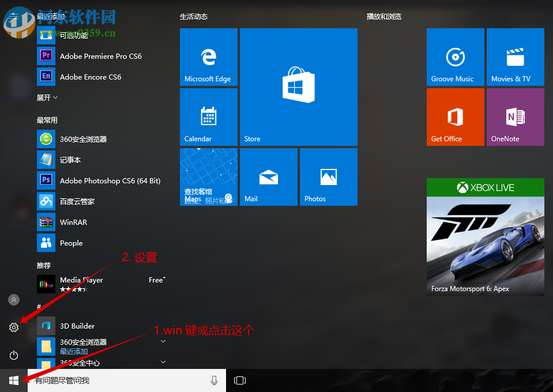Click the Get Office tile

click(455, 116)
